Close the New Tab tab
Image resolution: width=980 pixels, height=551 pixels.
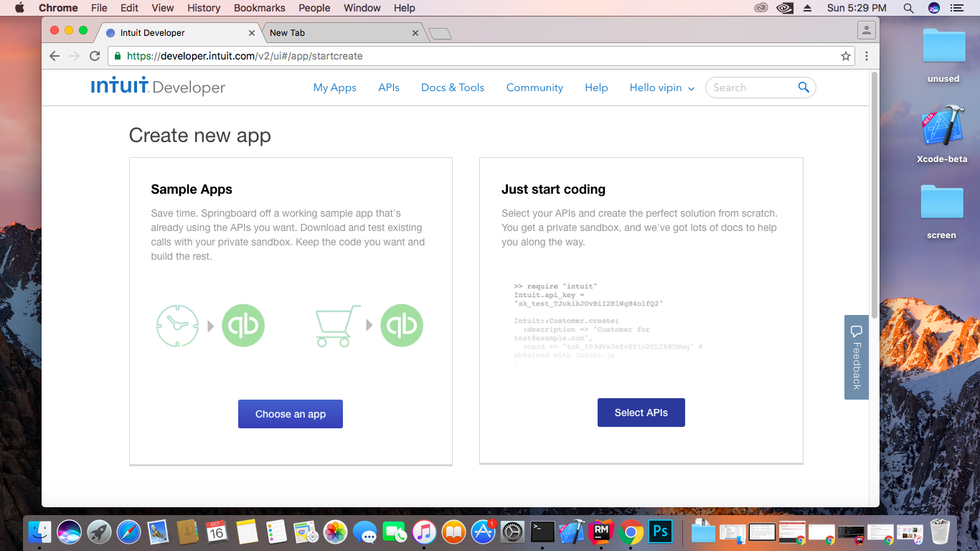point(415,33)
